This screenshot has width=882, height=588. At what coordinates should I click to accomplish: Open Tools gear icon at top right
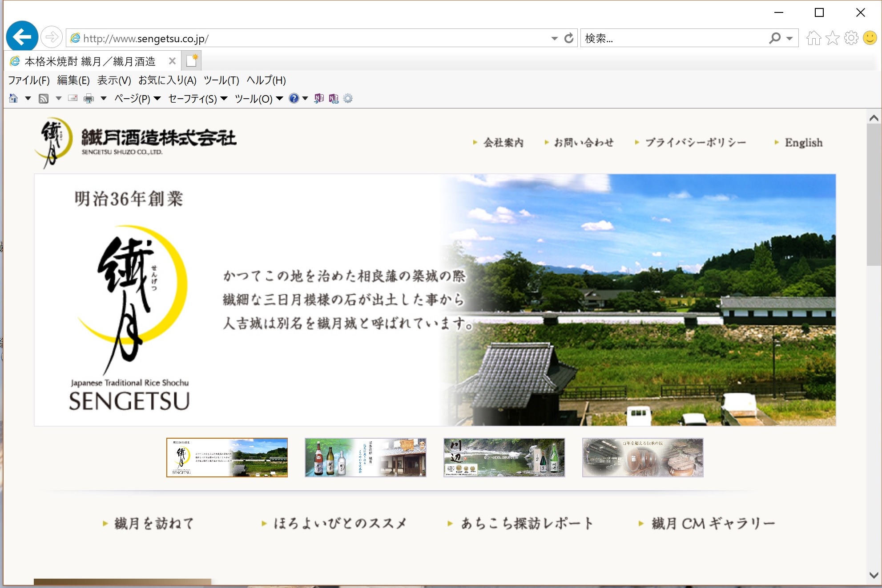851,38
